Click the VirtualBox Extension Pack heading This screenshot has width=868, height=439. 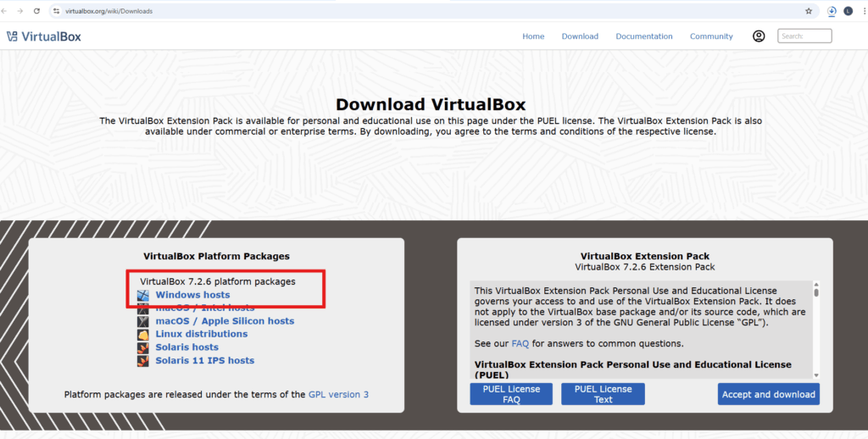pyautogui.click(x=645, y=256)
